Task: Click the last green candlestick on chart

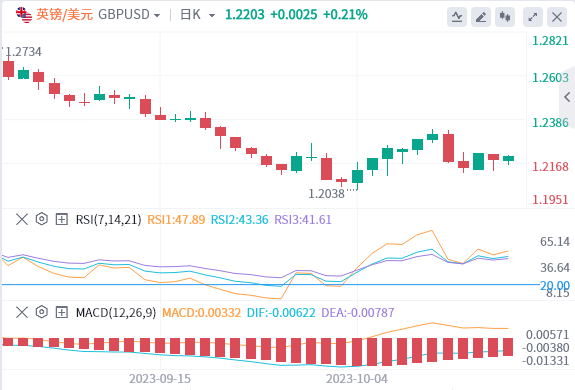Action: click(x=508, y=159)
